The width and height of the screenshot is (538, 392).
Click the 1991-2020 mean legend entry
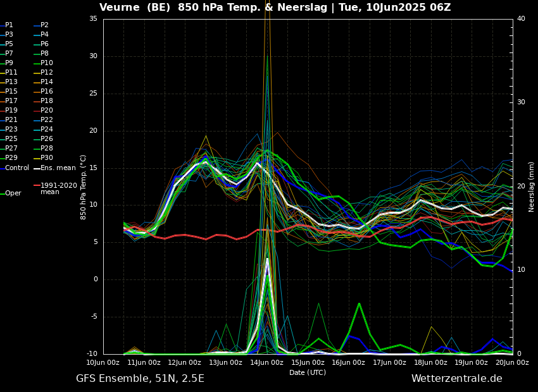(56, 188)
